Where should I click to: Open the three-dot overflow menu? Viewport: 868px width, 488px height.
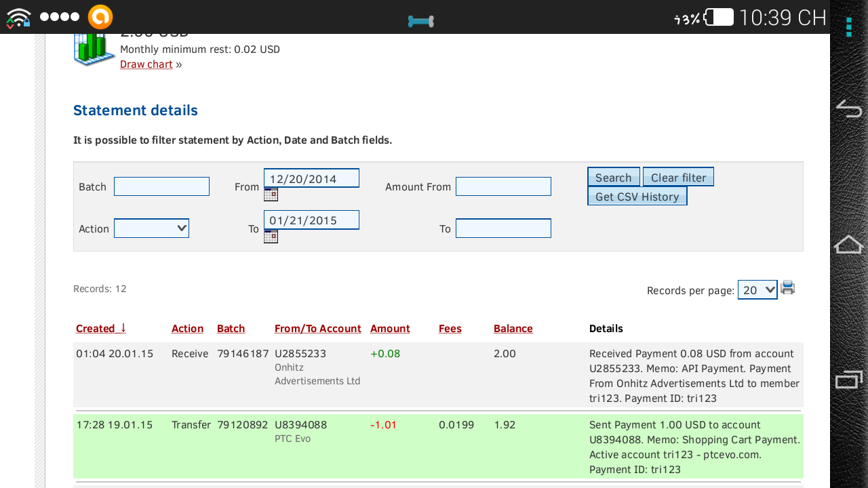[x=848, y=27]
